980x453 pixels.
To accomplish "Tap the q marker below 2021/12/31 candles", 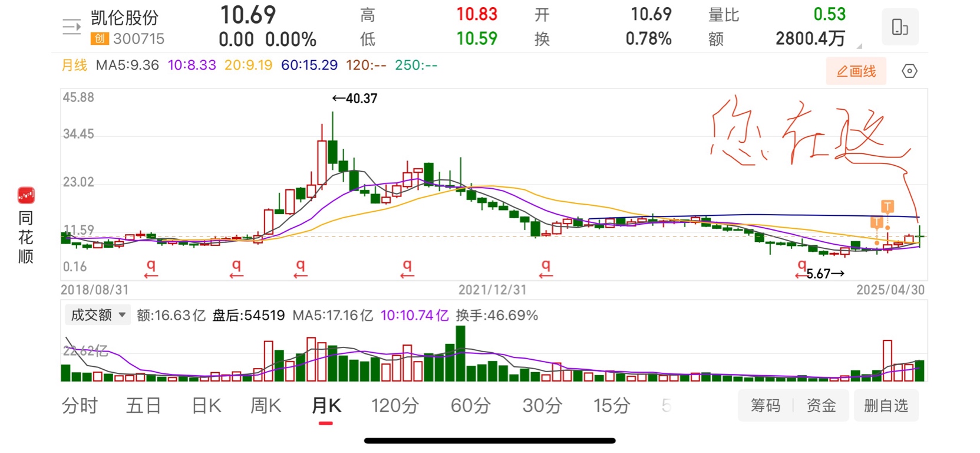I will point(546,268).
